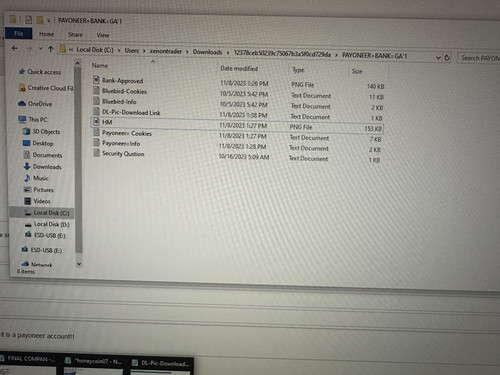Open the recent locations dropdown arrow

[x=40, y=49]
